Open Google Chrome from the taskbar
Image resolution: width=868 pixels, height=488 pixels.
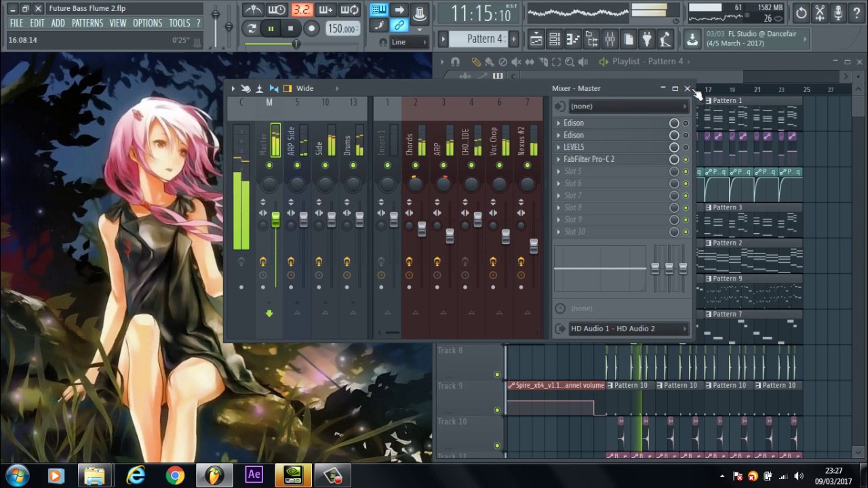[x=175, y=475]
